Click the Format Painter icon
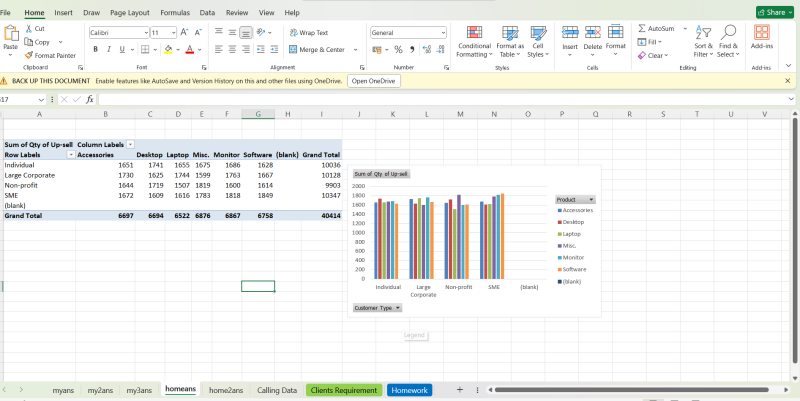Viewport: 800px width, 401px height. [x=27, y=55]
